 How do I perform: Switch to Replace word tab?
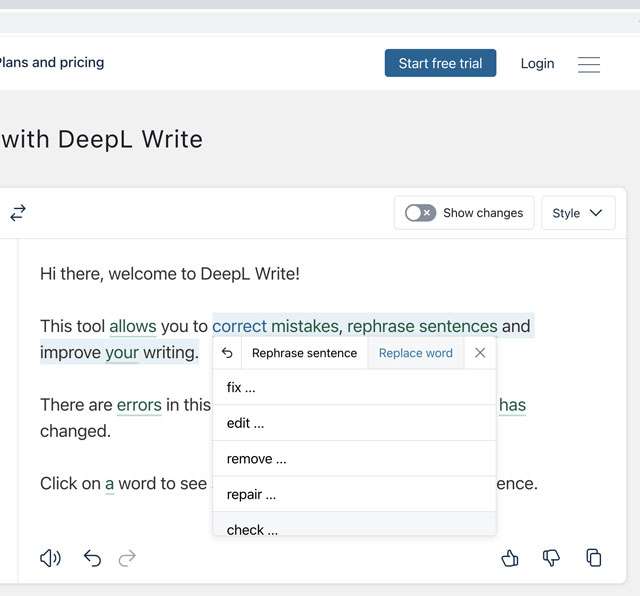[x=415, y=353]
